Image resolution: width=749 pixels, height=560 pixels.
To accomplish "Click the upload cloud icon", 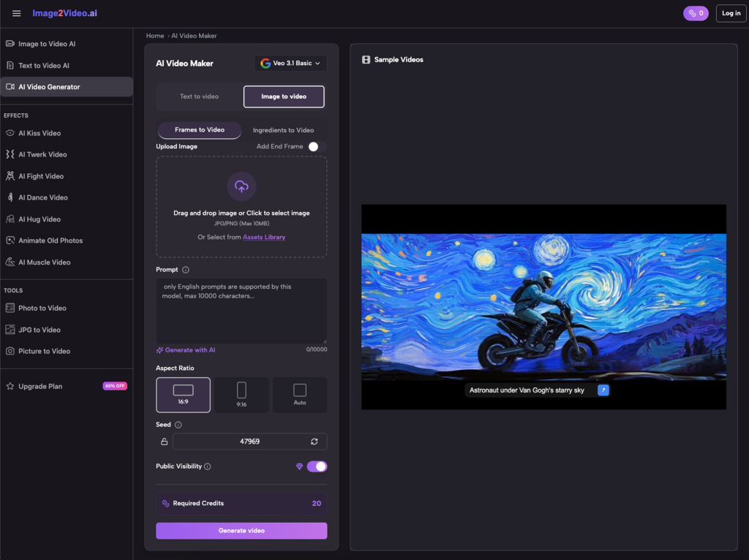I will (x=241, y=186).
